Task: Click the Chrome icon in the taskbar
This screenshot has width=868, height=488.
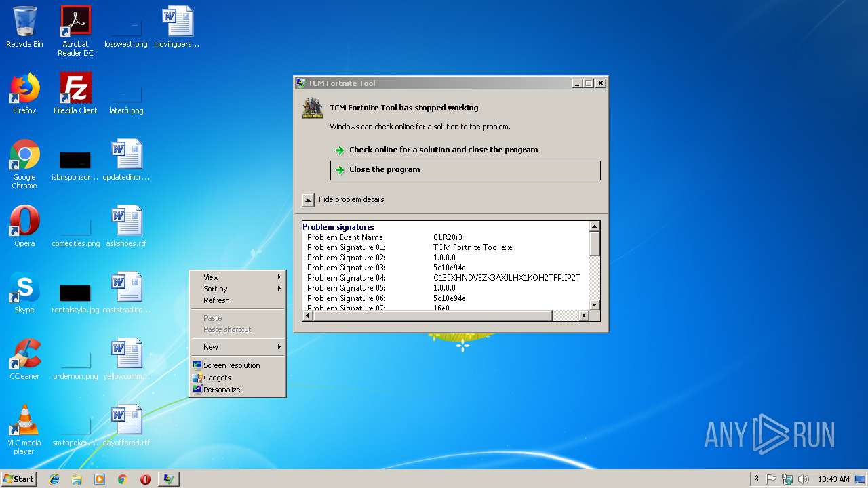Action: [122, 479]
